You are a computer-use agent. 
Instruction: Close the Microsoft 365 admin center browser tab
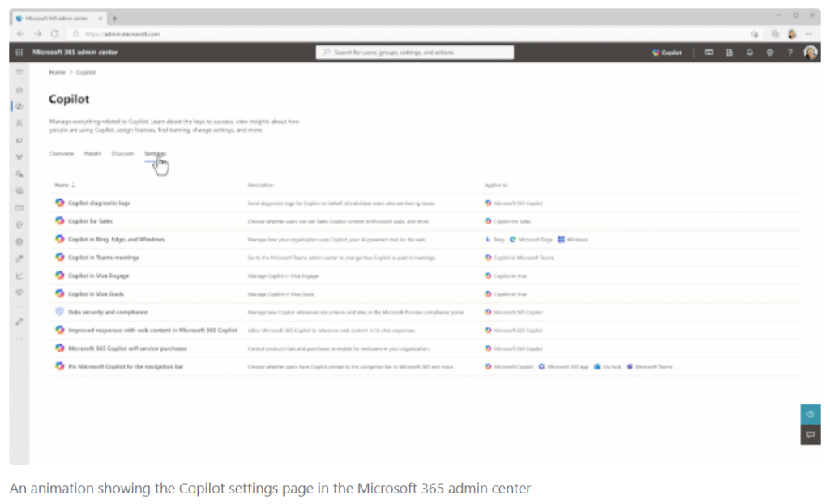click(100, 19)
